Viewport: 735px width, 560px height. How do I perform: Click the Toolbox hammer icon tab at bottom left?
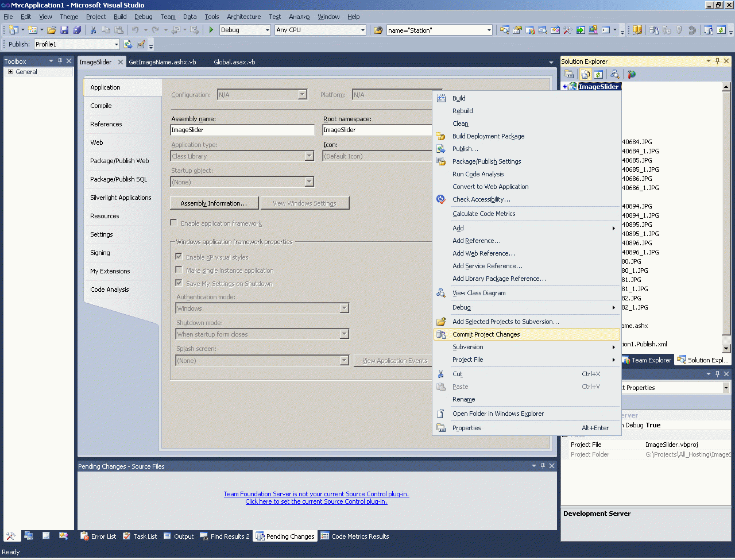[11, 536]
